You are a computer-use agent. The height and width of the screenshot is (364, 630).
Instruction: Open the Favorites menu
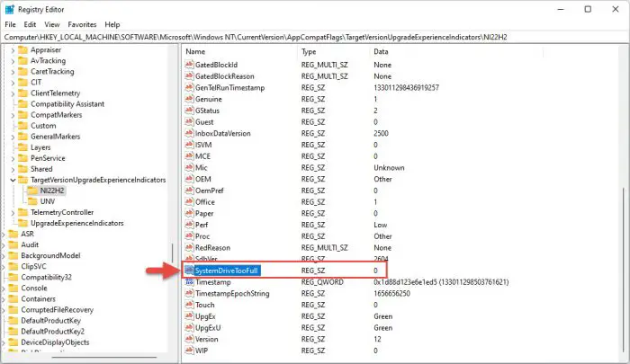82,24
